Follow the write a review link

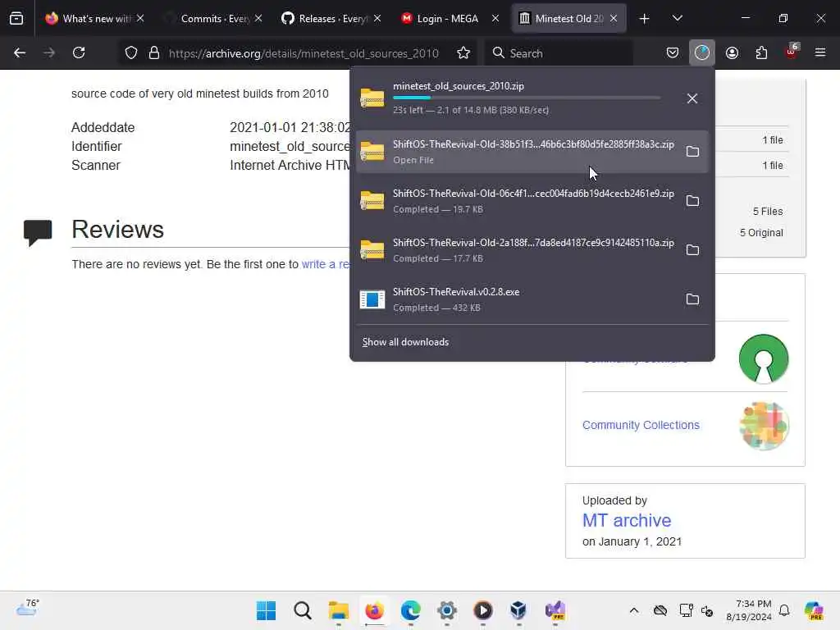(325, 264)
